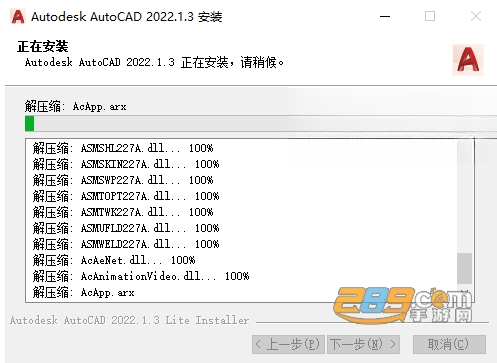Viewport: 497px width, 363px height.
Task: Click the 正在安装，请稍候 subtitle text
Action: pos(154,62)
